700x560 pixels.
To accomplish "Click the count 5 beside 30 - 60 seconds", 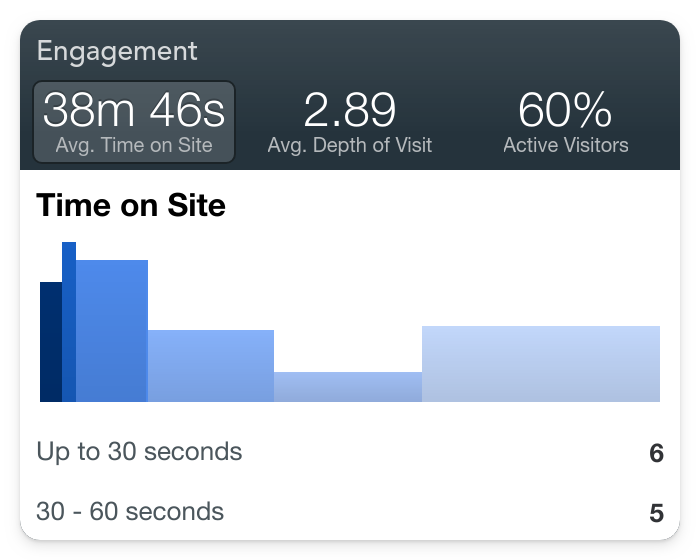I will pos(656,514).
